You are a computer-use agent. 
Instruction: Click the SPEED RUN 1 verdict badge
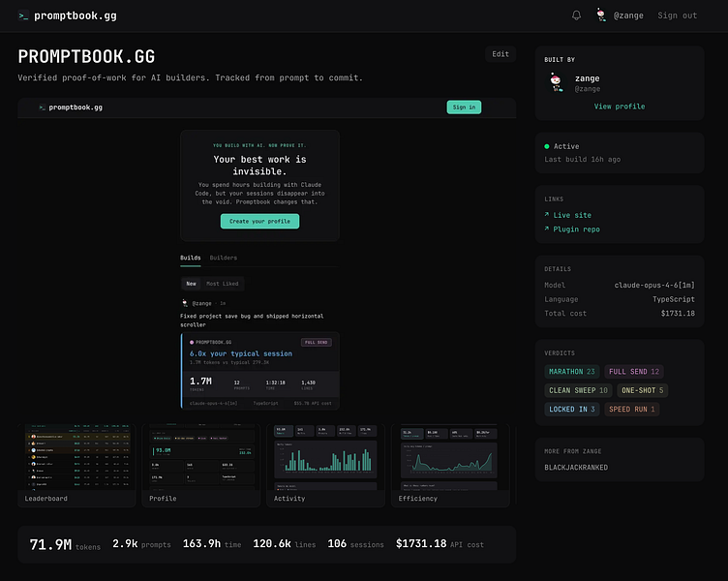click(x=631, y=409)
